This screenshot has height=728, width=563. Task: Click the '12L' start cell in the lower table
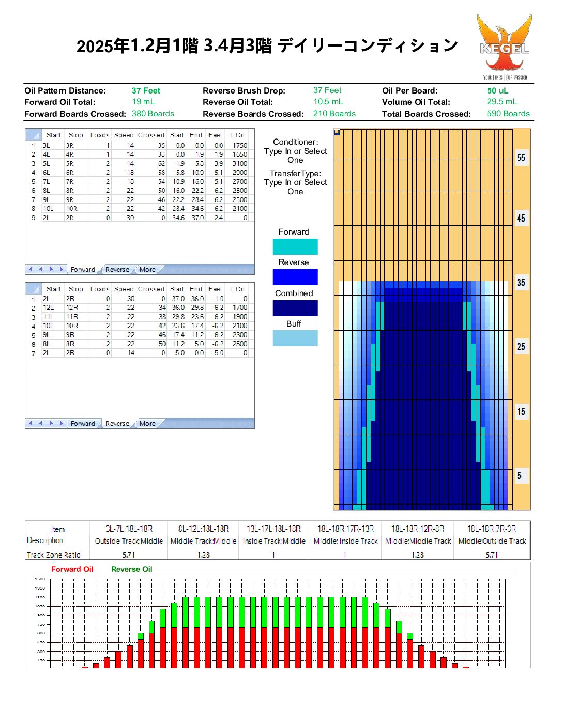pyautogui.click(x=53, y=307)
